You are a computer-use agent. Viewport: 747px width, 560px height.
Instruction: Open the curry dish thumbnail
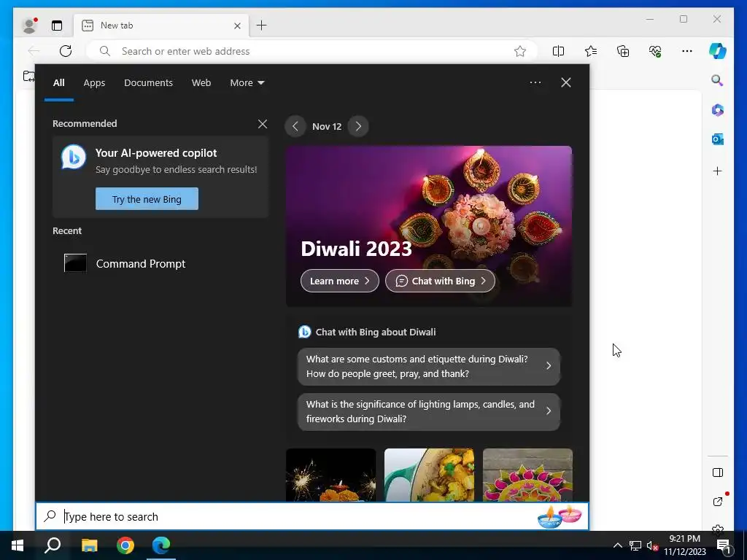click(x=429, y=475)
